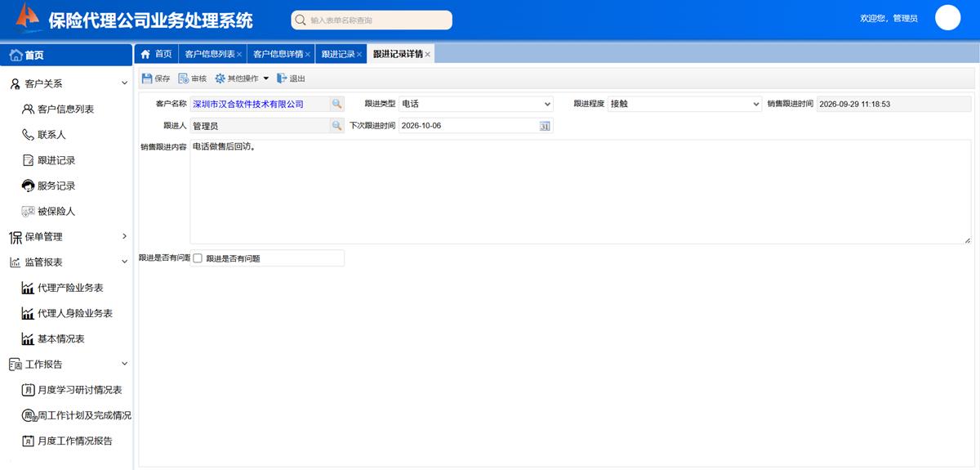Open the 其他操作 dropdown arrow
980x470 pixels.
[265, 78]
